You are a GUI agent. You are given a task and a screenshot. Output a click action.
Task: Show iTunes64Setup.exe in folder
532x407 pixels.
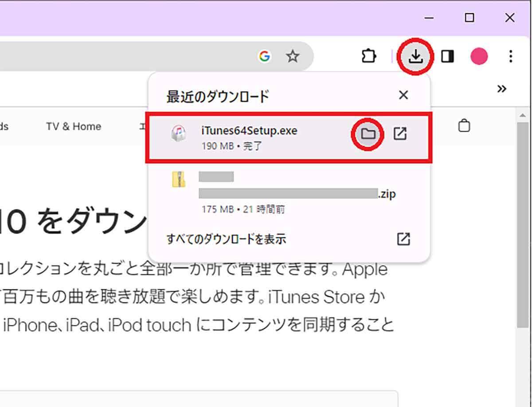coord(368,134)
